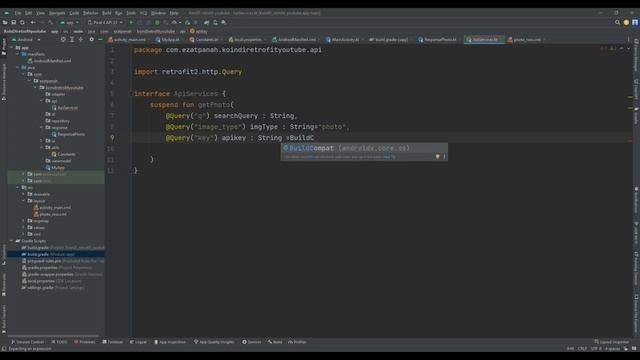The width and height of the screenshot is (640, 360).
Task: Click the orange account avatar icon
Action: tap(626, 22)
